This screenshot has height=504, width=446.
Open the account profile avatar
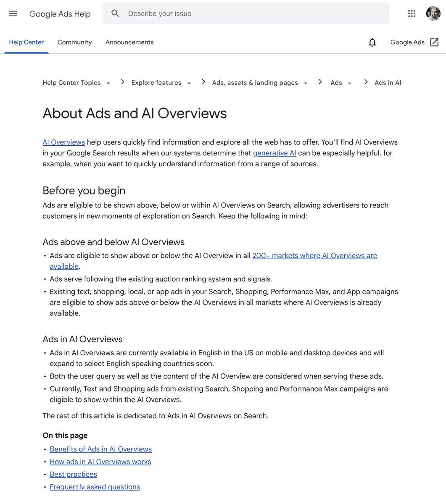click(433, 13)
